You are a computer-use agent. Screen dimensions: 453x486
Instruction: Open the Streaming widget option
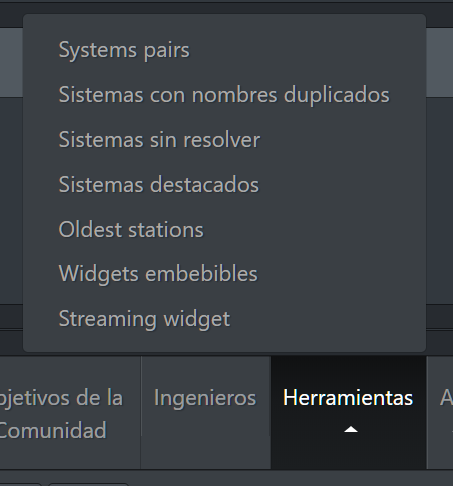(x=144, y=319)
